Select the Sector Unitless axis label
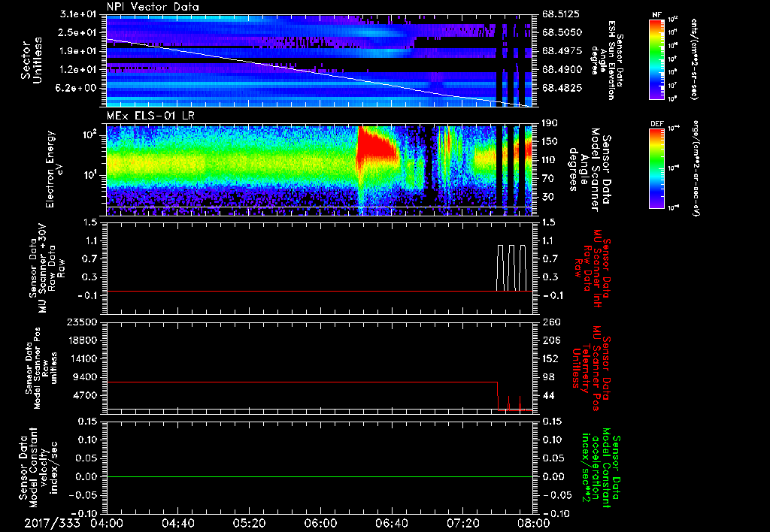The height and width of the screenshot is (532, 770). [x=30, y=59]
